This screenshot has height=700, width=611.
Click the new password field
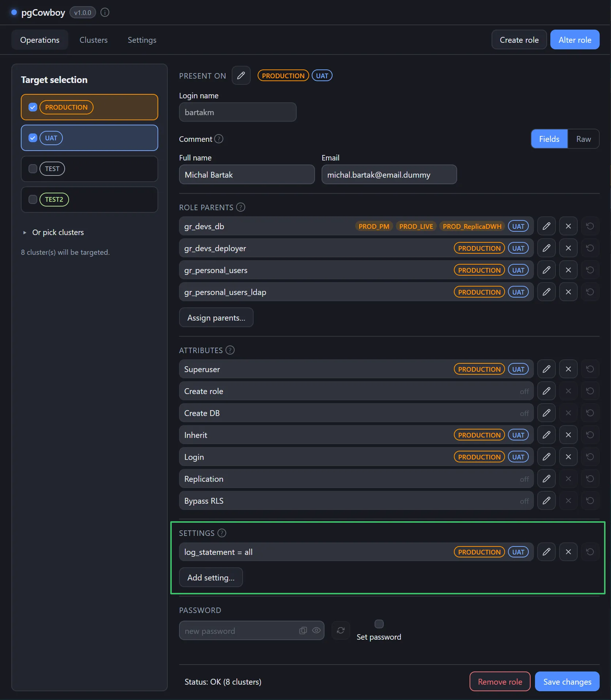pyautogui.click(x=252, y=631)
